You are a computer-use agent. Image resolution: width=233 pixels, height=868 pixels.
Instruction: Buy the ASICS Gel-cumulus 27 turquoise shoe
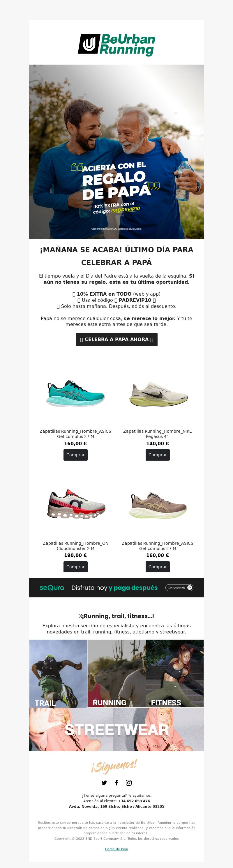click(75, 455)
